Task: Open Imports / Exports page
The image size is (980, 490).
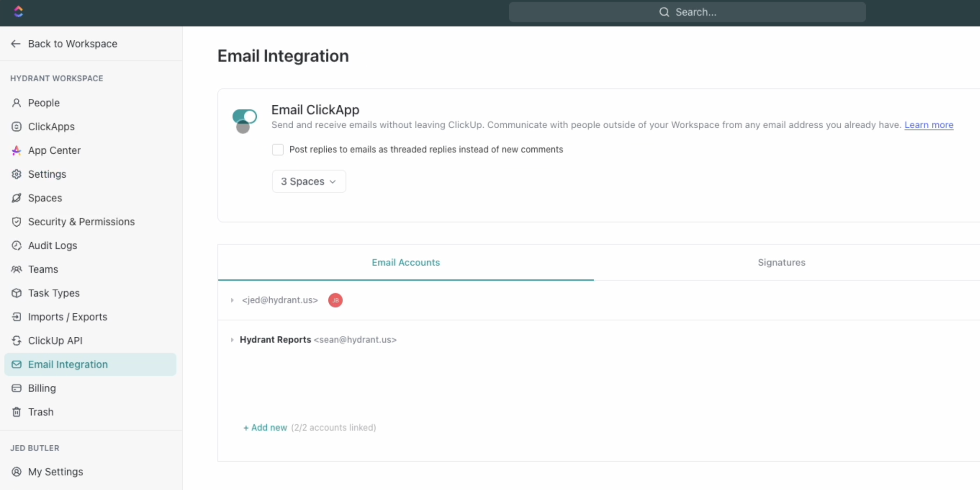Action: point(90,317)
